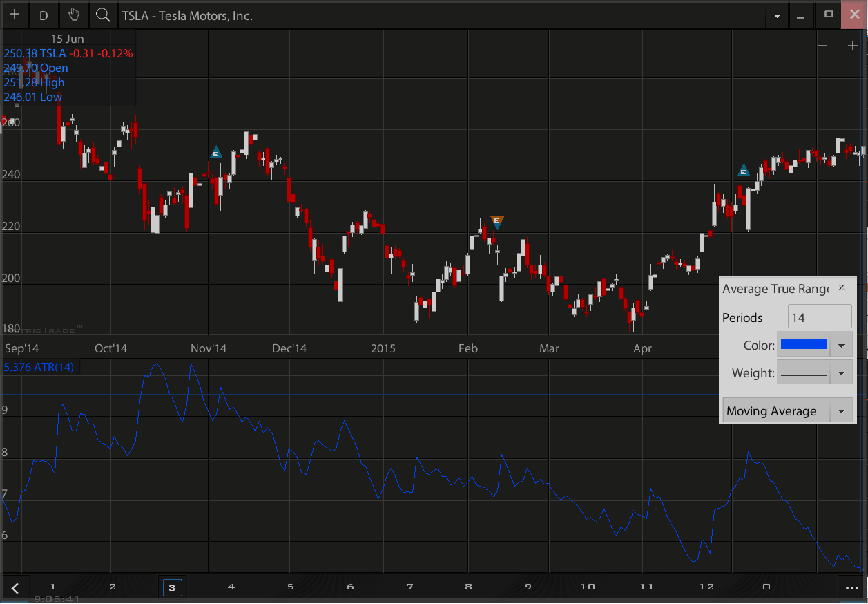Click the orange earnings marker in February
Image resolution: width=868 pixels, height=604 pixels.
tap(496, 222)
